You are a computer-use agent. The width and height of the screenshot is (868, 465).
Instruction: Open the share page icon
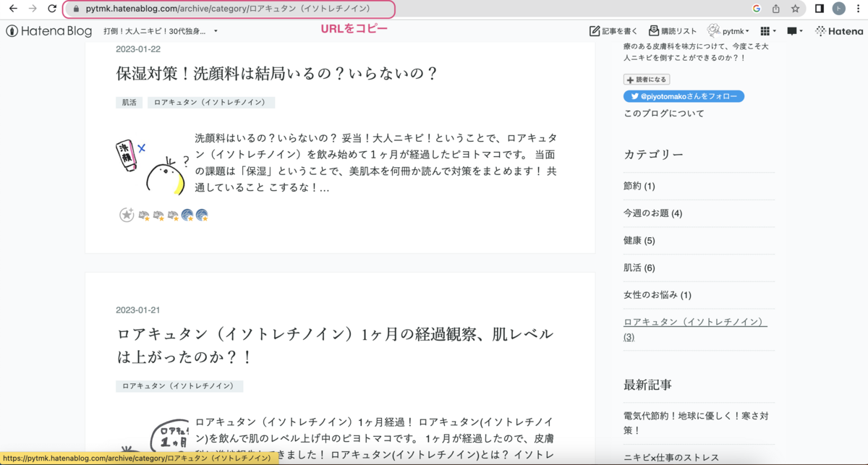(x=776, y=9)
